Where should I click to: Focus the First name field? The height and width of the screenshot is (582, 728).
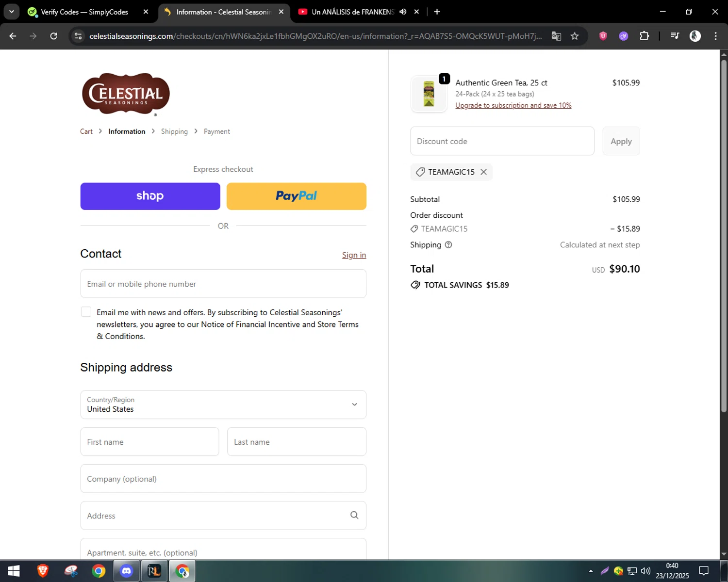pyautogui.click(x=150, y=441)
